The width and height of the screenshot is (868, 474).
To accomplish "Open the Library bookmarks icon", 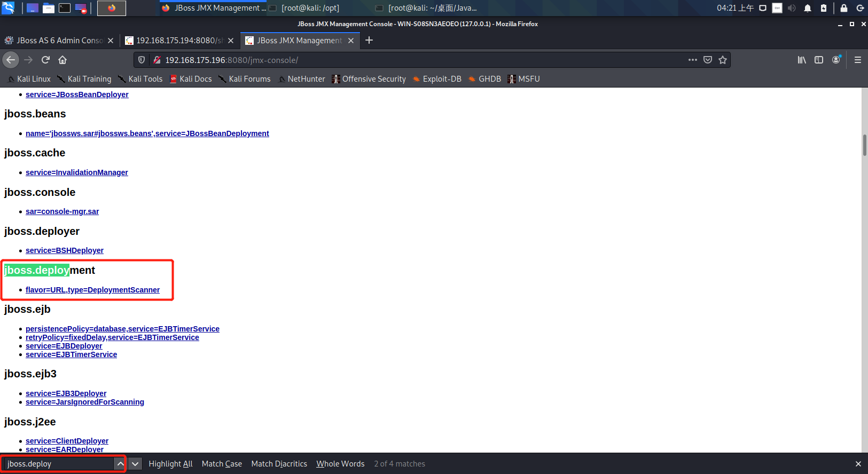I will 802,60.
